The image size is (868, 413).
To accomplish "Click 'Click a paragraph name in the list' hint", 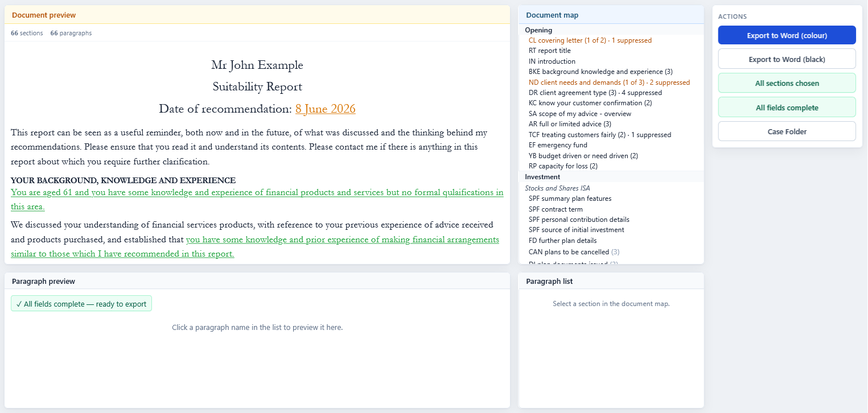I will 257,328.
